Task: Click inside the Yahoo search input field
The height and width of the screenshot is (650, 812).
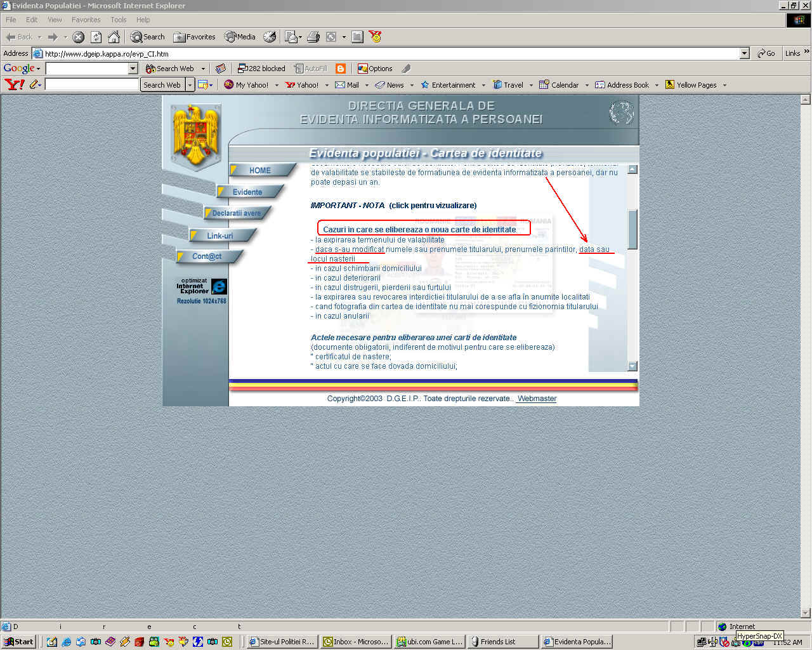Action: click(x=91, y=84)
